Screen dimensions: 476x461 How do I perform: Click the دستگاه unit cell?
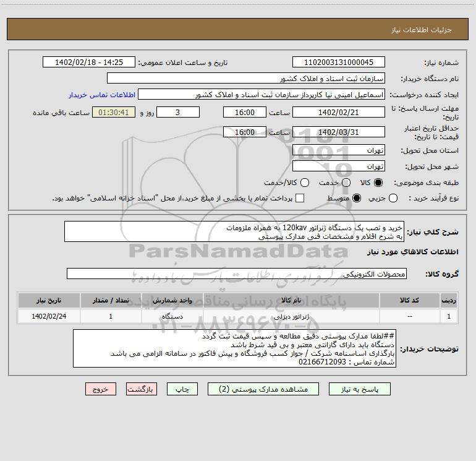point(172,317)
